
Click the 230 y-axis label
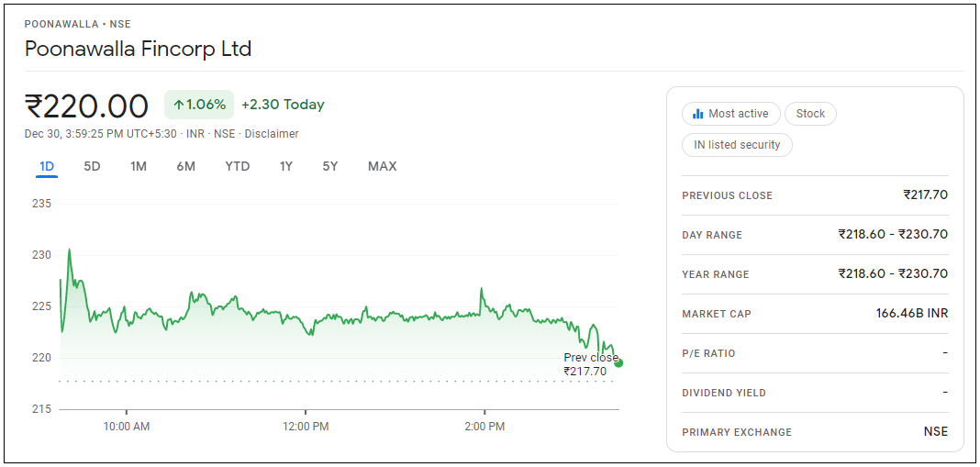[41, 255]
